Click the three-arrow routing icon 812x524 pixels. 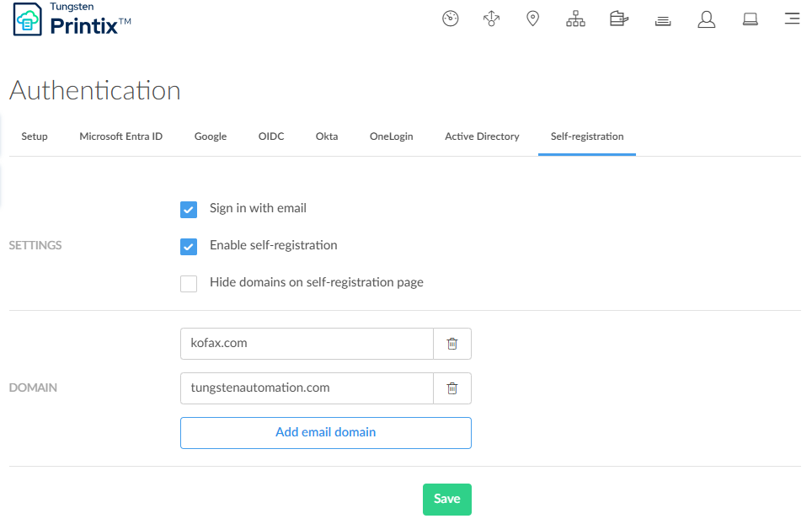pyautogui.click(x=491, y=19)
